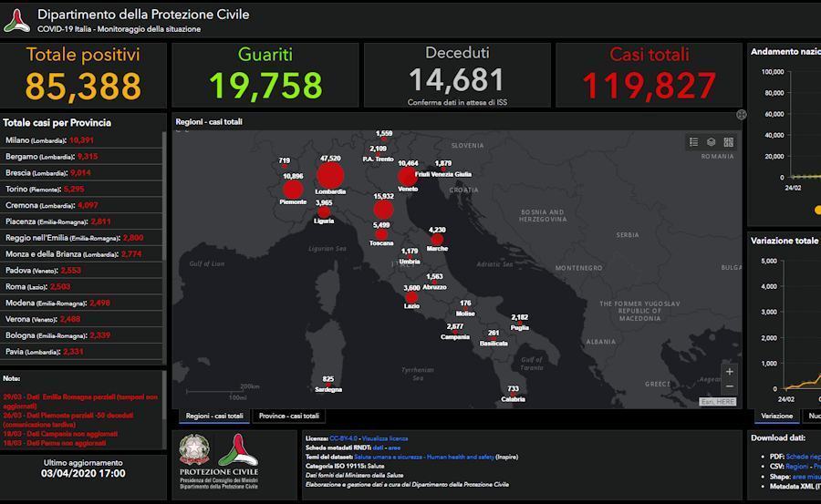Image resolution: width=821 pixels, height=504 pixels.
Task: Switch to the Variazione chart tab
Action: coord(777,417)
